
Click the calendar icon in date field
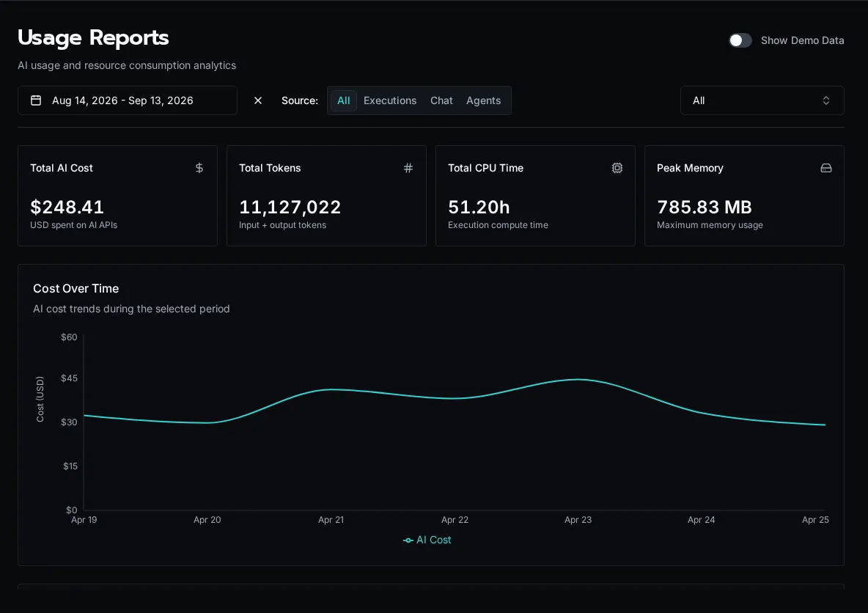coord(36,100)
